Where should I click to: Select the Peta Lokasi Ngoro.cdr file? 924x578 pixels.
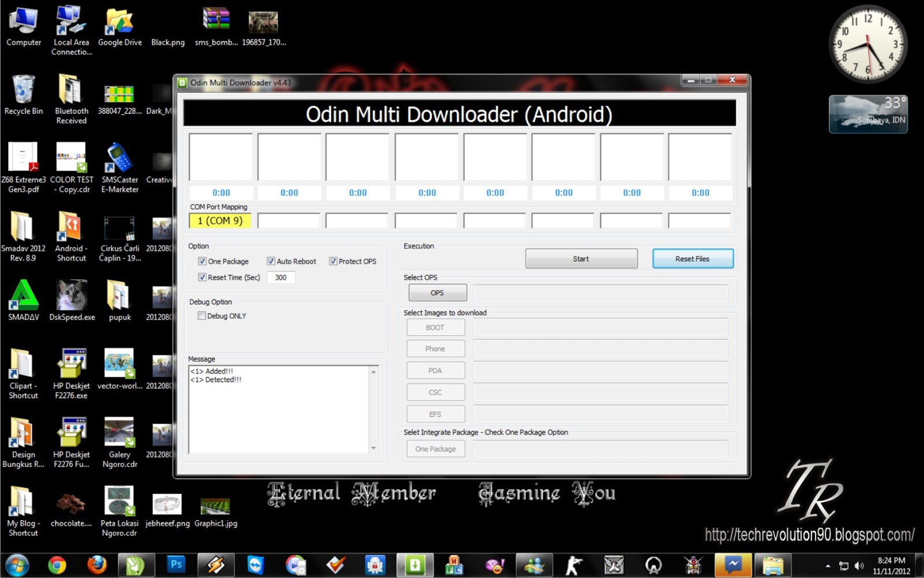pyautogui.click(x=120, y=512)
